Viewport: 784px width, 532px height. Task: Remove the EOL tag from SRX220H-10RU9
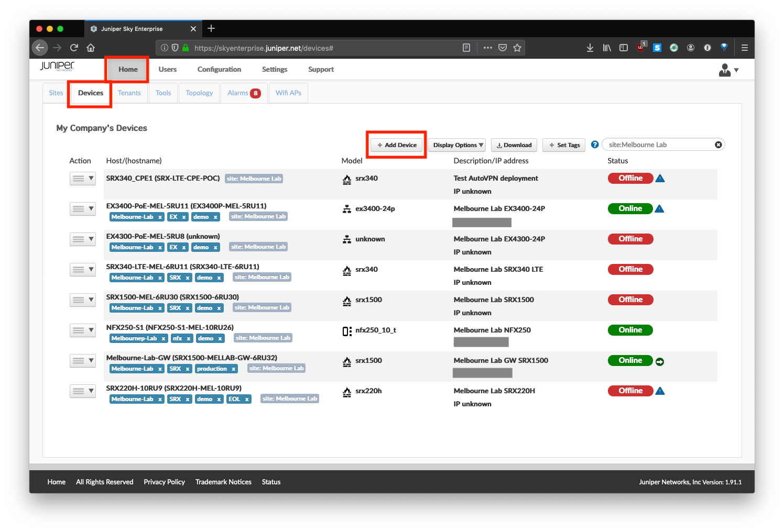coord(247,399)
